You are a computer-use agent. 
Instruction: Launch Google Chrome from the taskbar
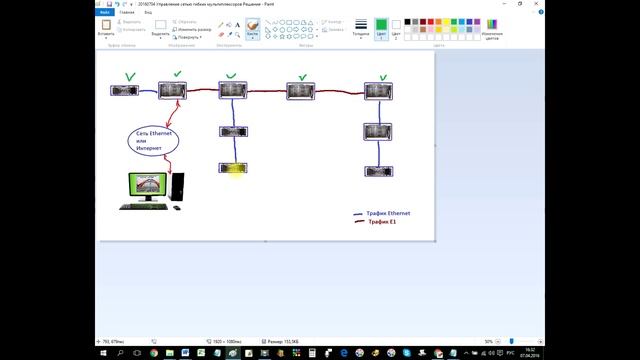(x=153, y=353)
